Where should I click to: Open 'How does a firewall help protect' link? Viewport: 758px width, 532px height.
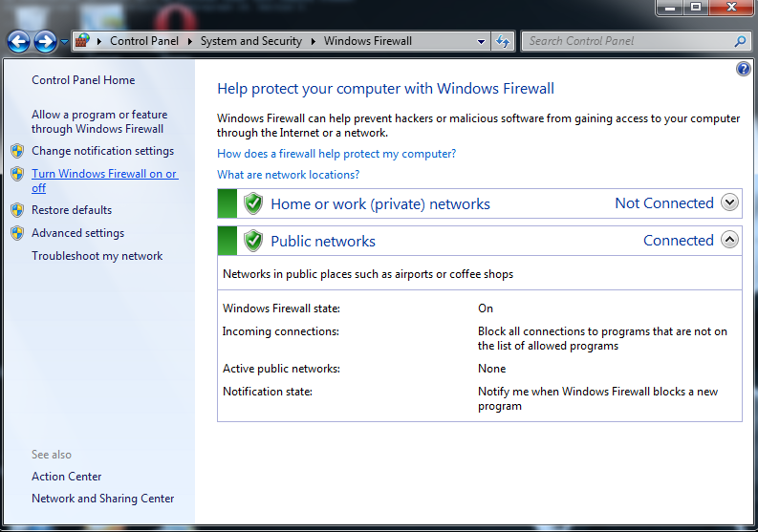coord(336,154)
